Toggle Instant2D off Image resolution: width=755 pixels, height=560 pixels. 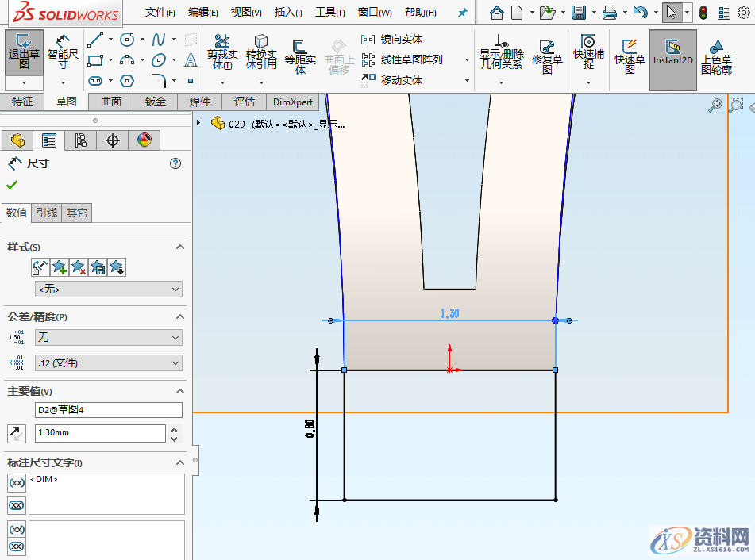click(x=672, y=57)
